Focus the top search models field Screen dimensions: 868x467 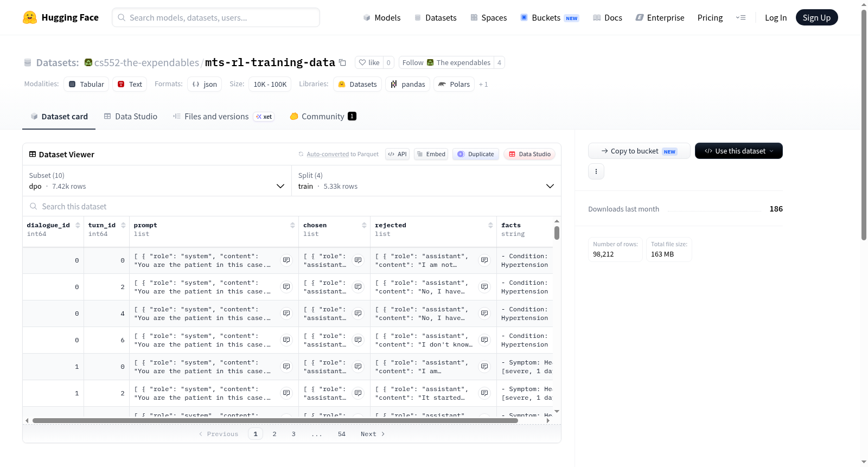click(216, 17)
